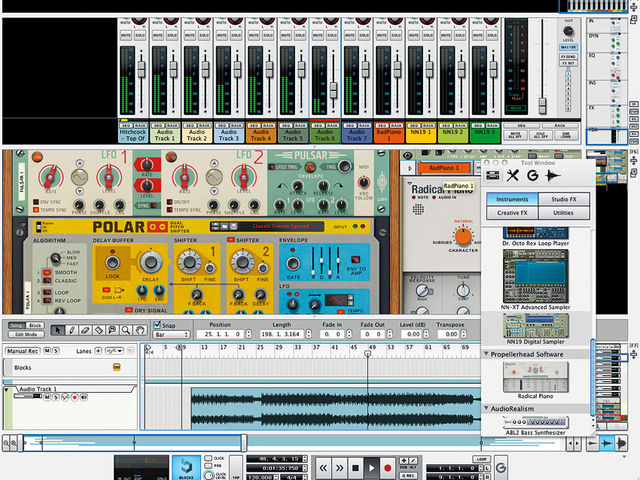Open the Tools wrench-screwdriver page in Tool Window
This screenshot has height=480, width=640.
513,176
